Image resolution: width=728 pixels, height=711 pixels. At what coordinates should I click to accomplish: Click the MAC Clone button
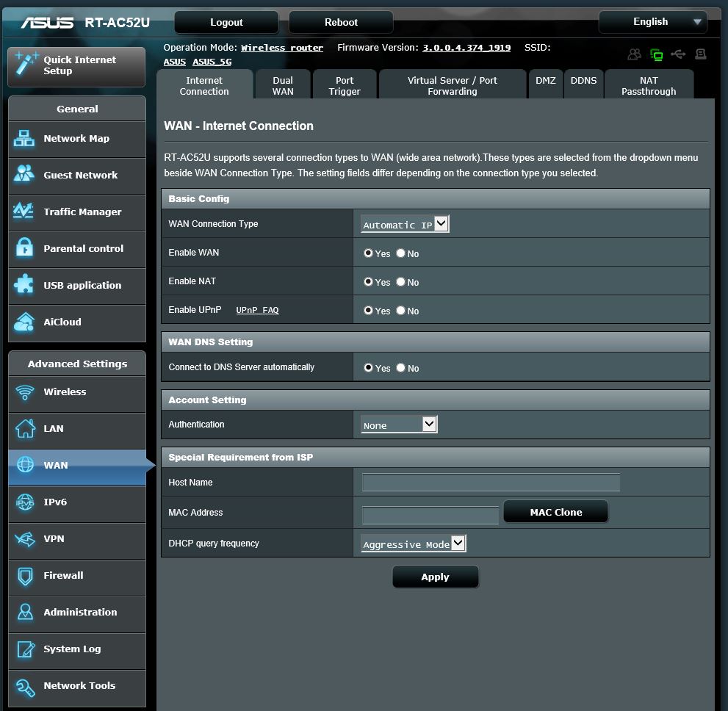tap(556, 512)
